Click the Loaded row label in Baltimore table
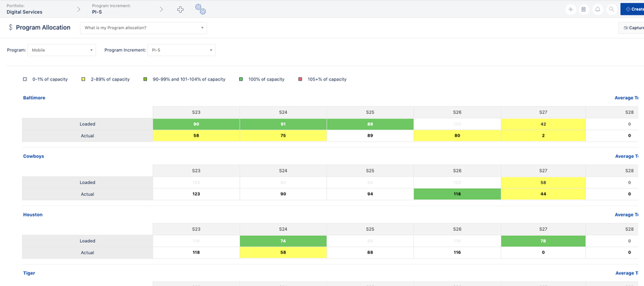Image resolution: width=644 pixels, height=286 pixels. (x=88, y=124)
